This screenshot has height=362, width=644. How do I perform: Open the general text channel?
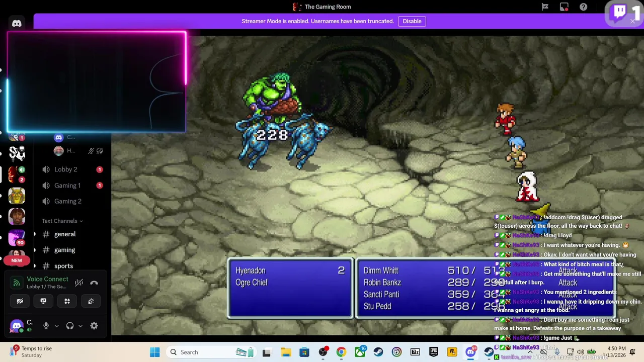coord(65,234)
